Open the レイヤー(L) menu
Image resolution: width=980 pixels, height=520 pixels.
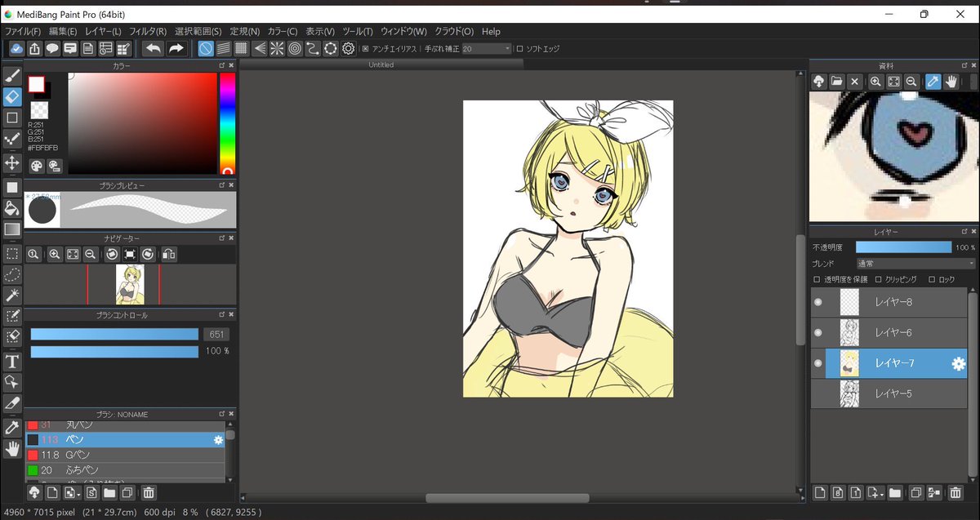(x=103, y=31)
